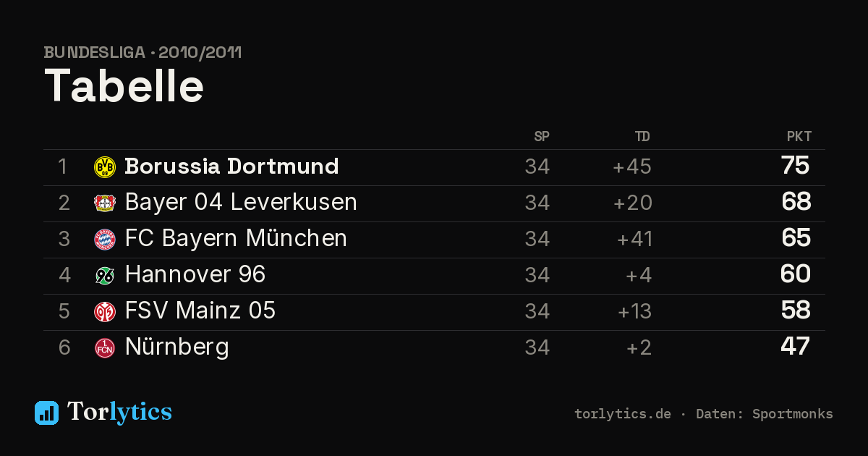Click the FSV Mainz 05 crest
868x456 pixels.
click(105, 312)
